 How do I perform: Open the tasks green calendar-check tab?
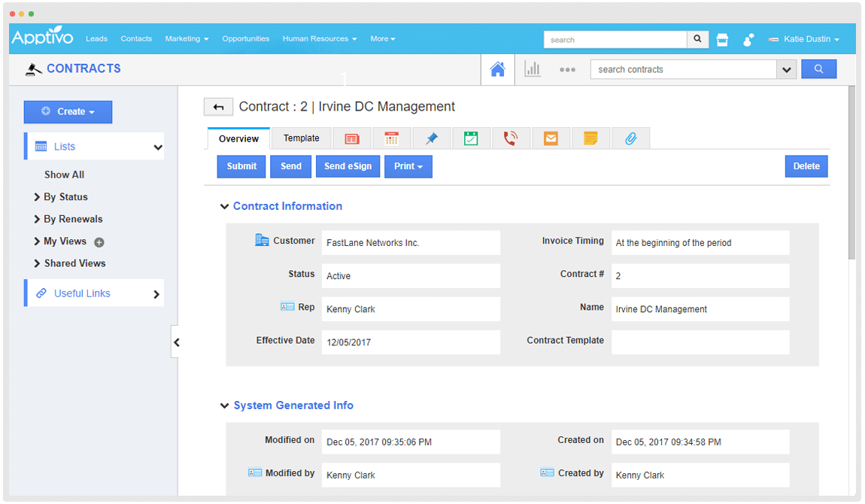click(x=471, y=138)
